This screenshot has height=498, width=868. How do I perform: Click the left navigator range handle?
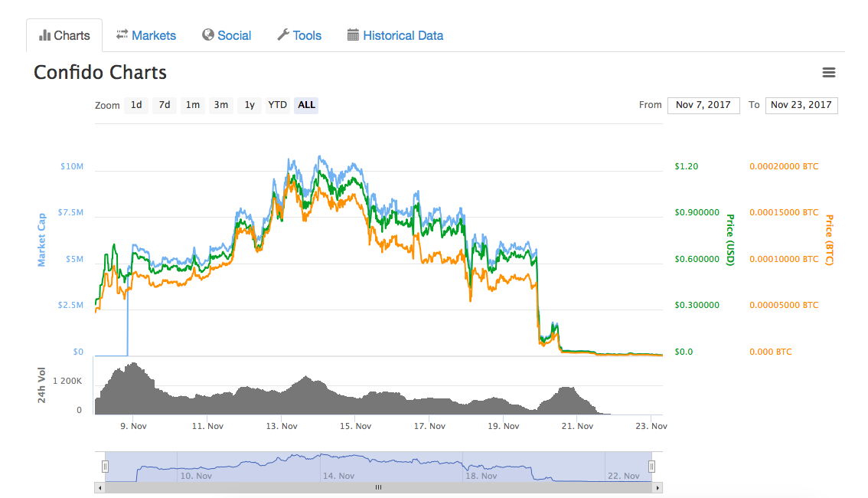click(105, 467)
